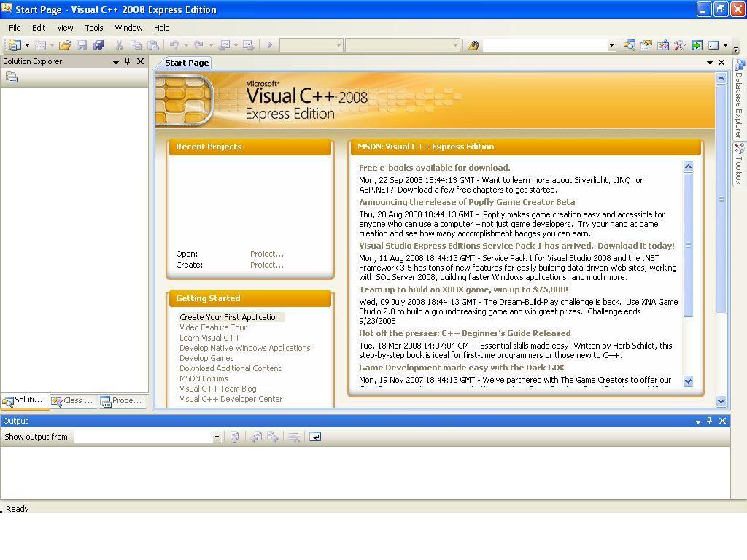The image size is (747, 560).
Task: Click the Save All icon
Action: [98, 45]
